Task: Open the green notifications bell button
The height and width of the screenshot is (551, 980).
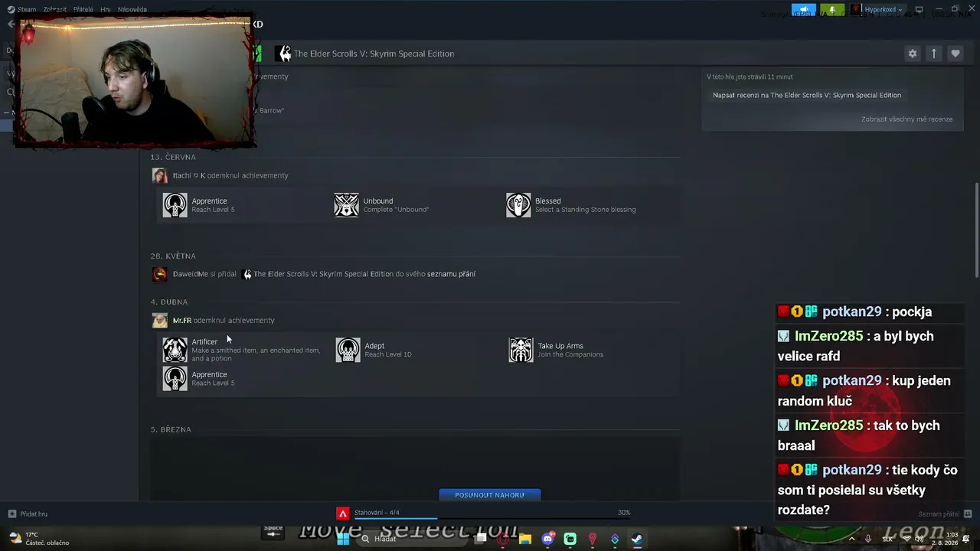Action: click(831, 10)
